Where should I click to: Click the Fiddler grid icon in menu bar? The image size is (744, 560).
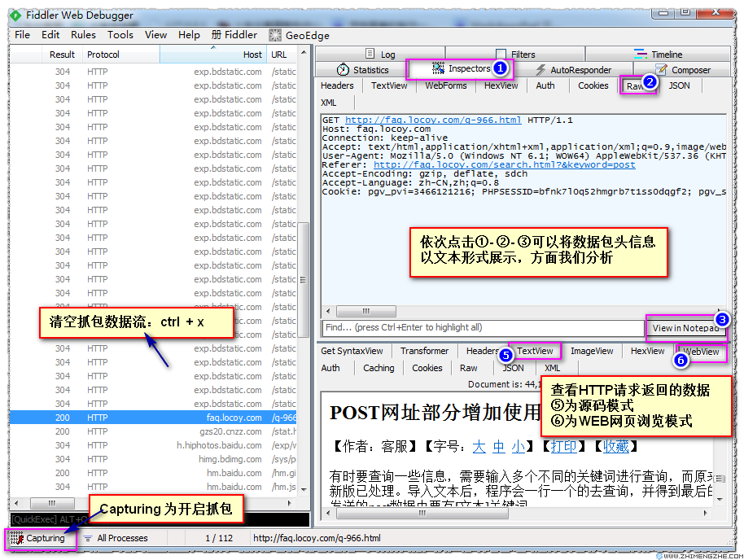(x=217, y=35)
